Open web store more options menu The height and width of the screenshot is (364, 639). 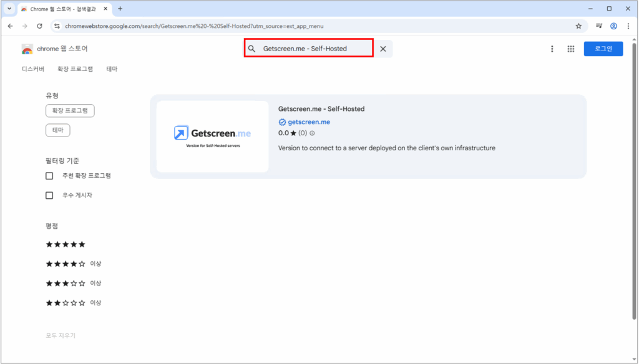[552, 49]
